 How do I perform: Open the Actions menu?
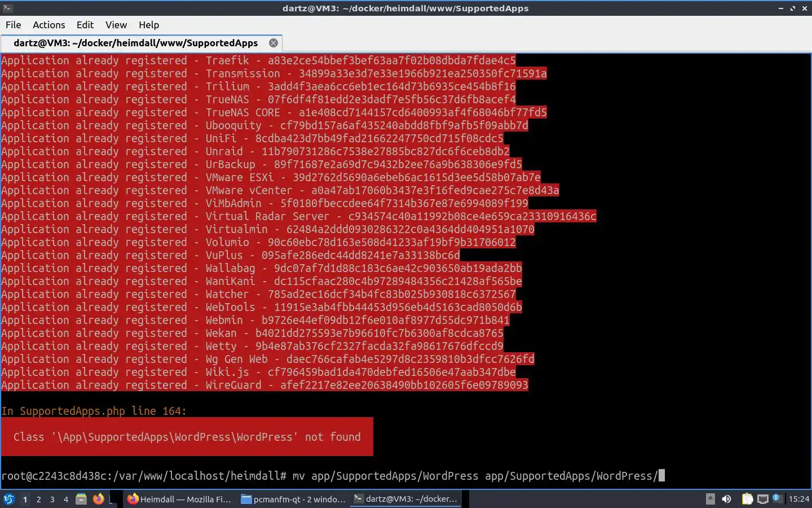tap(48, 25)
